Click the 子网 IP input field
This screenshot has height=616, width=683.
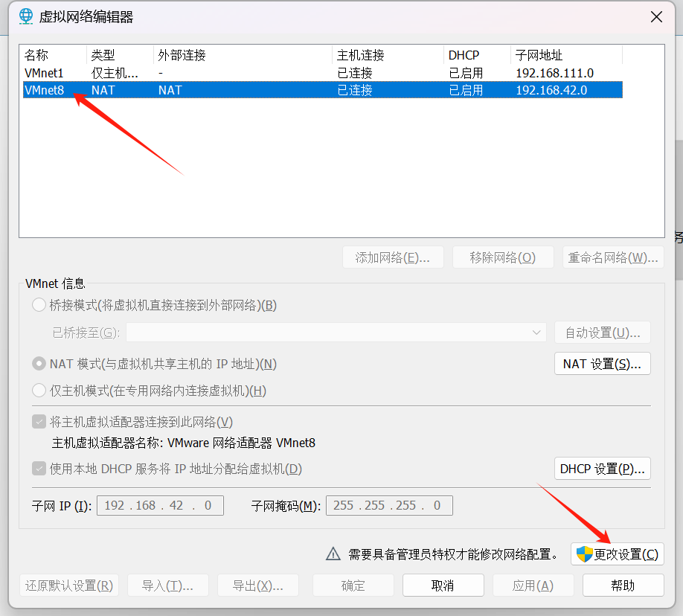click(x=160, y=505)
